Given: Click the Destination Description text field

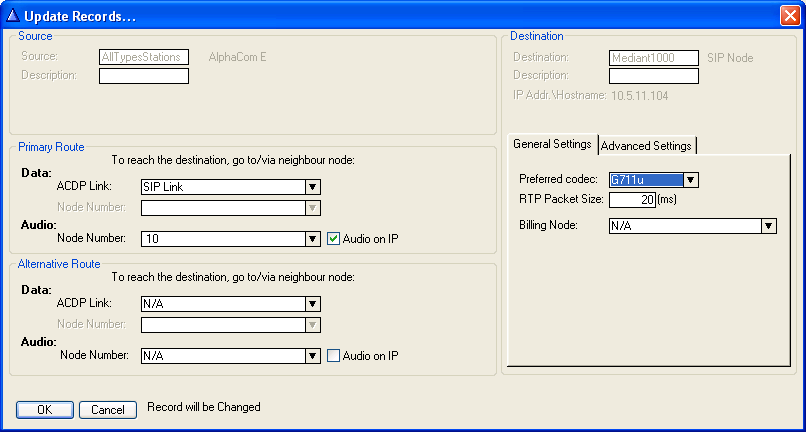Looking at the screenshot, I should [654, 77].
